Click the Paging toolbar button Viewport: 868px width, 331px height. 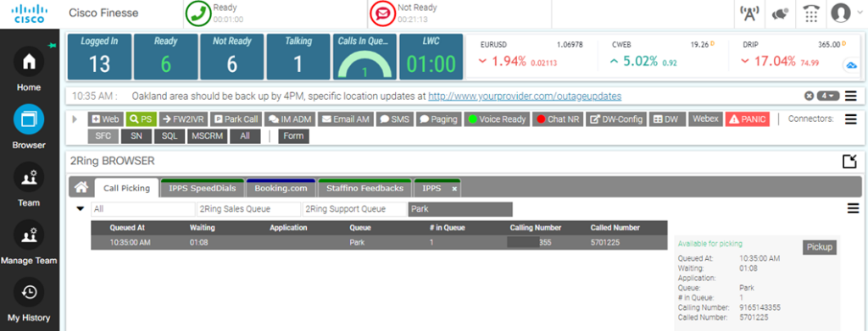point(438,119)
